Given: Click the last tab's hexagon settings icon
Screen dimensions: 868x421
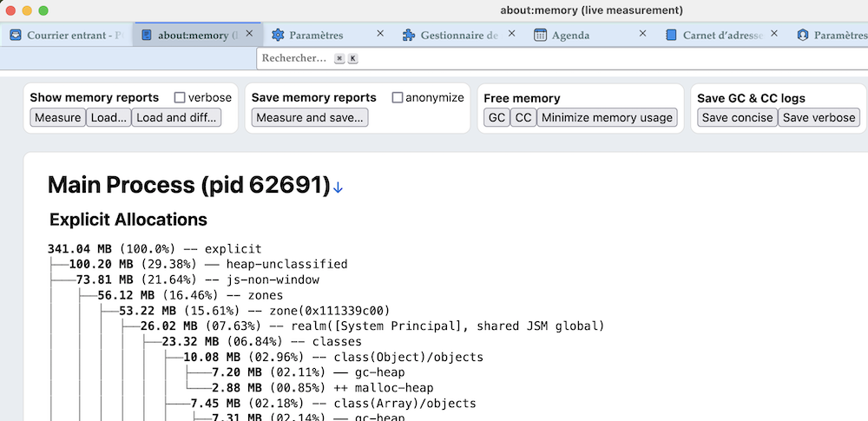Looking at the screenshot, I should pyautogui.click(x=802, y=36).
